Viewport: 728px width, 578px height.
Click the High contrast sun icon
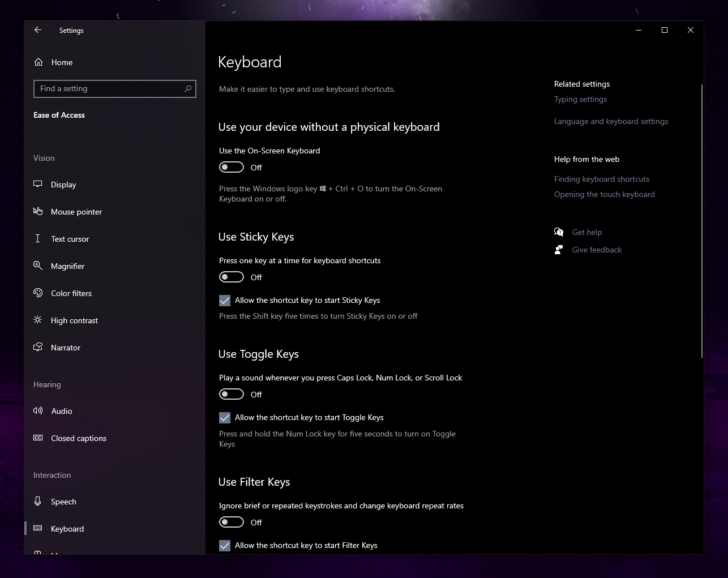point(38,320)
